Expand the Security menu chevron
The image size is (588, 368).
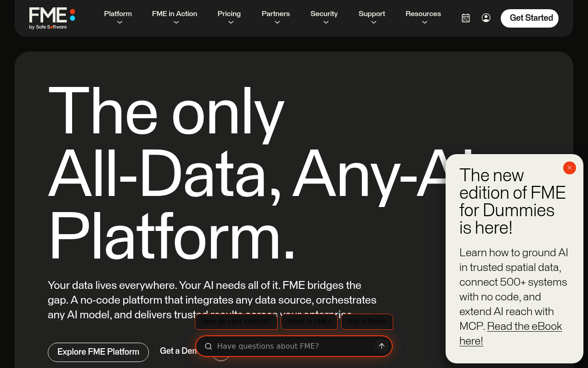coord(326,22)
